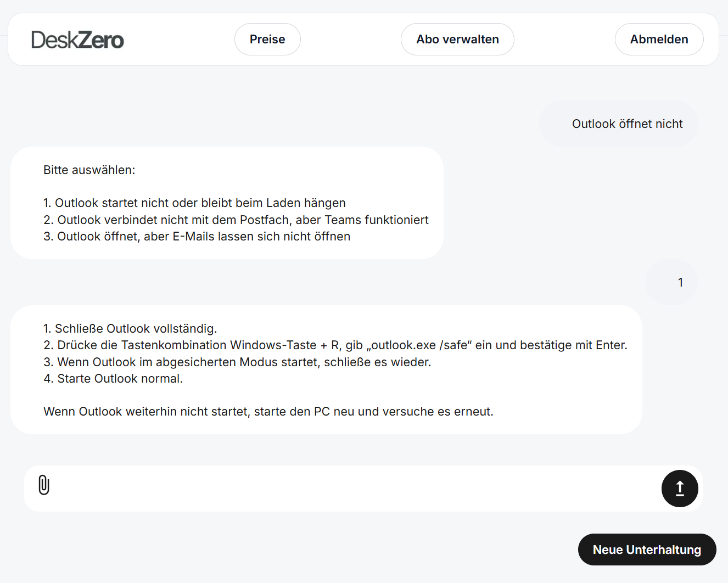Click the final hint about restarting the PC
Screen dimensions: 728x583
pyautogui.click(x=268, y=412)
